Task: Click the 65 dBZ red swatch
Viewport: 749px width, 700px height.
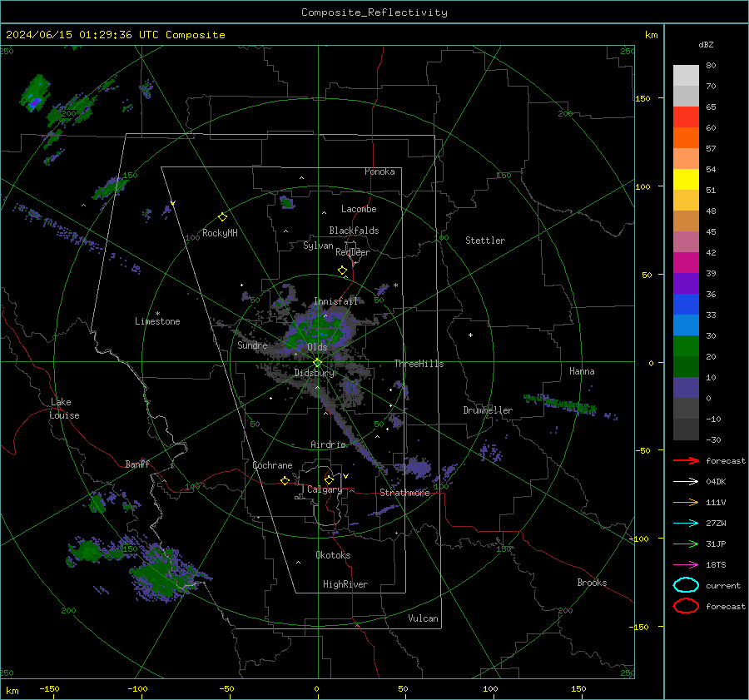Action: click(x=686, y=117)
